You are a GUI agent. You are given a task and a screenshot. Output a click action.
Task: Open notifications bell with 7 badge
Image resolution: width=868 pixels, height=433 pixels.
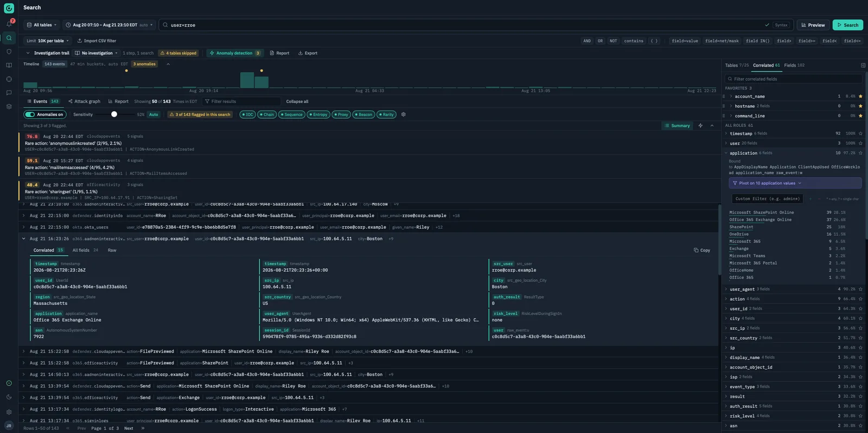click(9, 24)
